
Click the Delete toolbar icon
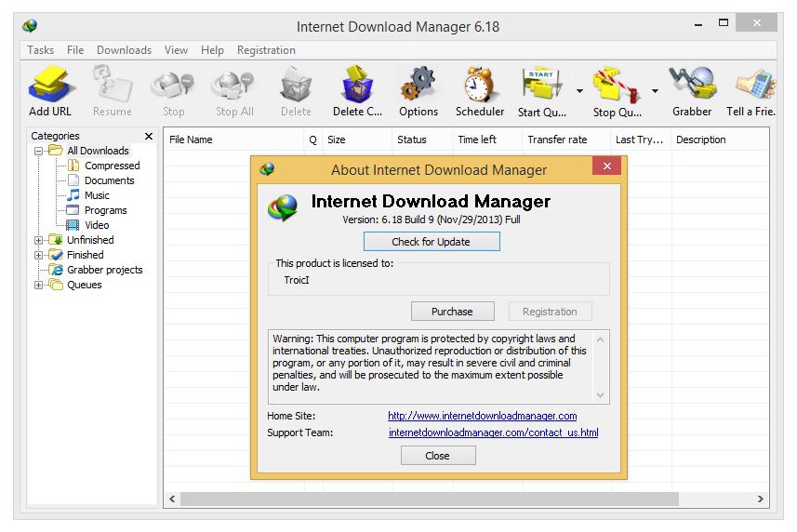[x=296, y=85]
